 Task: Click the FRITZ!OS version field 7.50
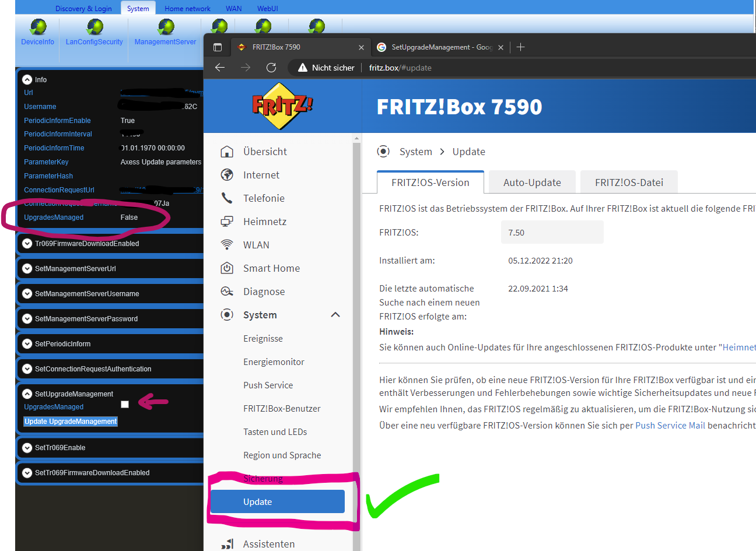552,233
